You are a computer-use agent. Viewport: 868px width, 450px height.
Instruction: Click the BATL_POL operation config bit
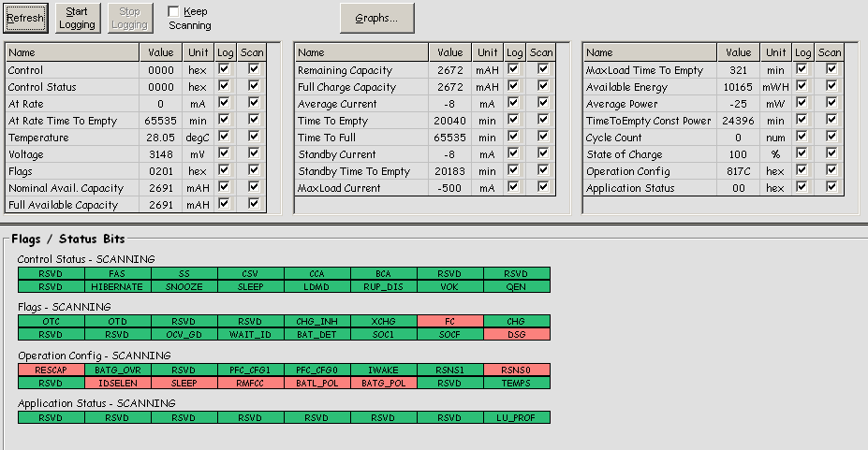click(x=317, y=384)
